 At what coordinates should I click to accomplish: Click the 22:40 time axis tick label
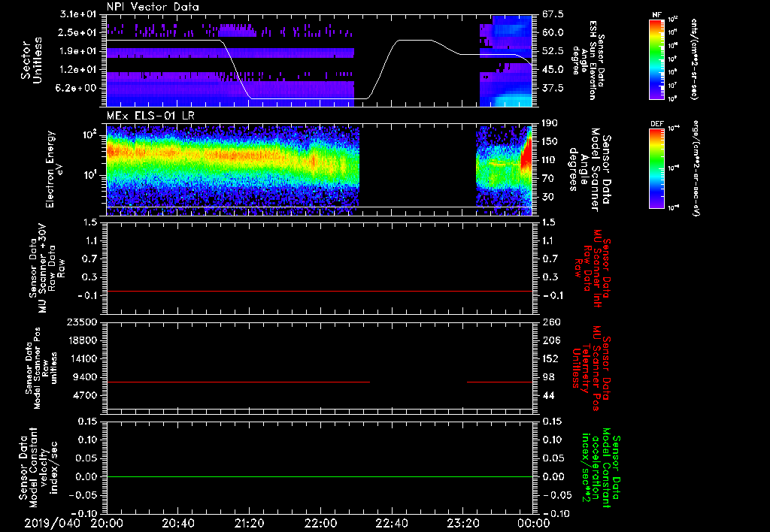391,523
